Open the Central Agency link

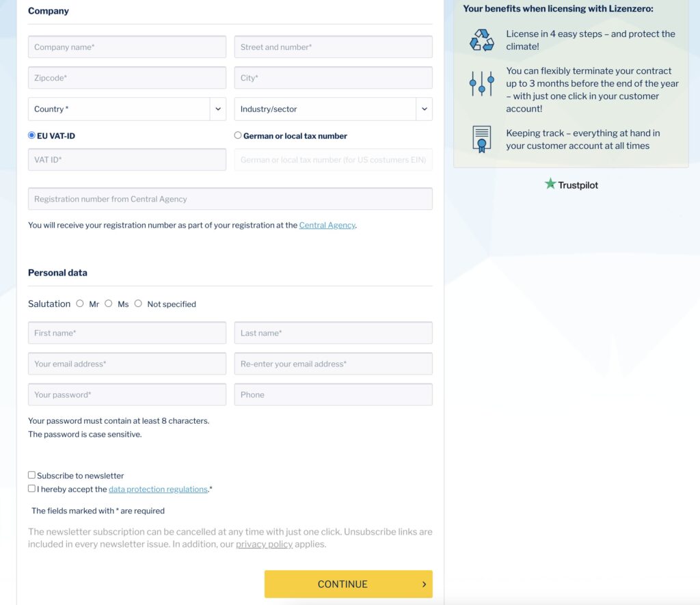point(327,225)
